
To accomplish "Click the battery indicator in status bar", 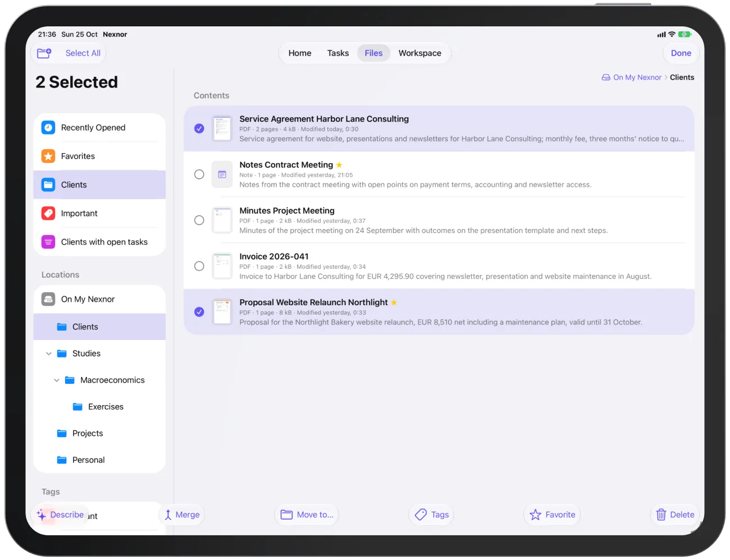I will 685,34.
